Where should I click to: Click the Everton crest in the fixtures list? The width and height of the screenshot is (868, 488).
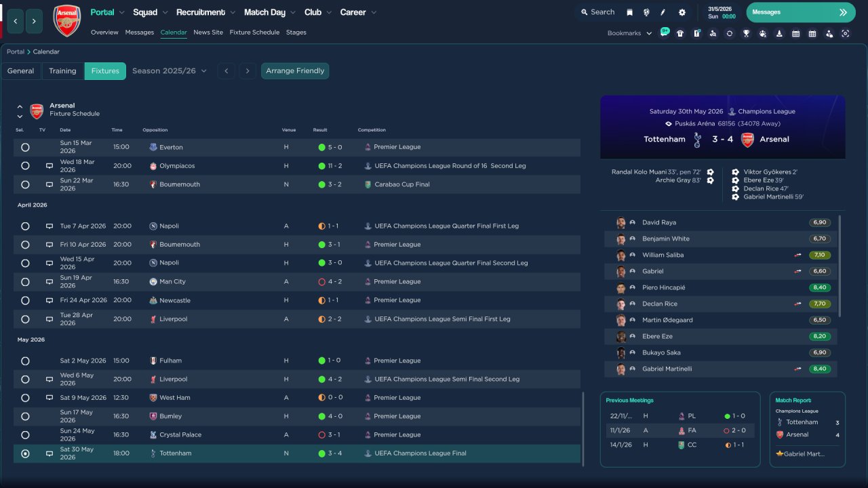153,147
